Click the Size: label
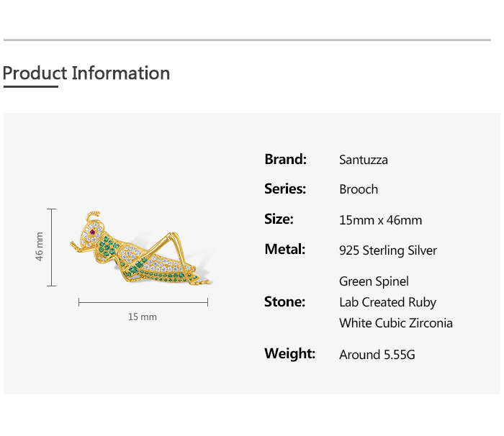This screenshot has height=436, width=504. click(x=279, y=219)
